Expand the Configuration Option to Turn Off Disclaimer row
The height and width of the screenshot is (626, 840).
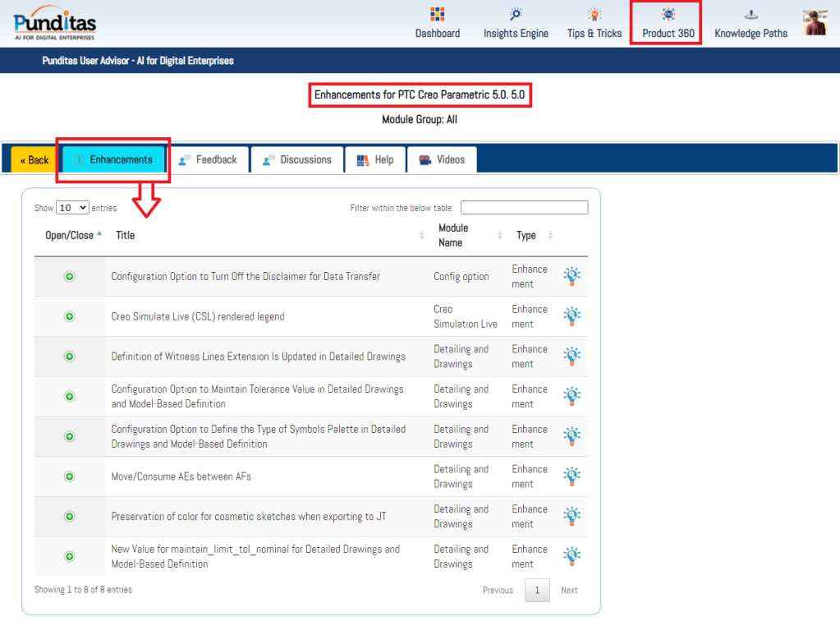[70, 277]
